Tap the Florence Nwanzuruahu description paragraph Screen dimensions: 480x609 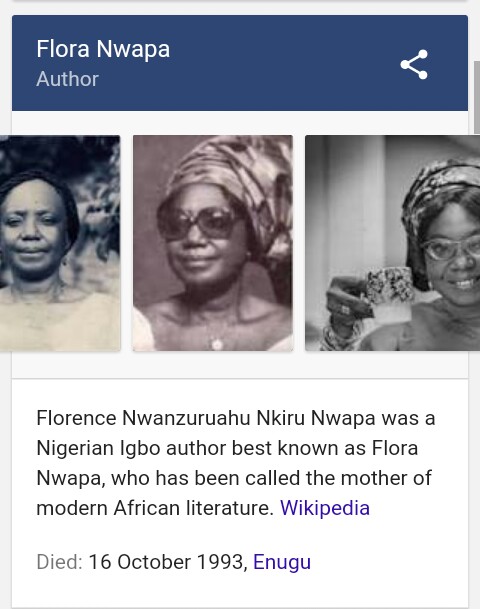235,463
